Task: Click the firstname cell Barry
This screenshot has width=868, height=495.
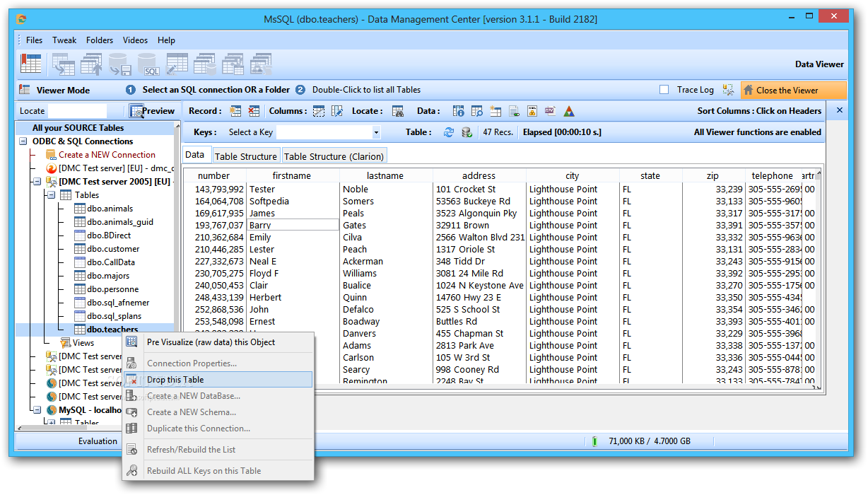Action: (x=293, y=225)
